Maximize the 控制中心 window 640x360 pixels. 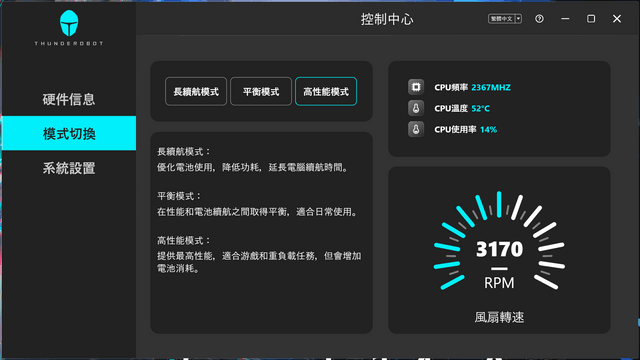[591, 19]
